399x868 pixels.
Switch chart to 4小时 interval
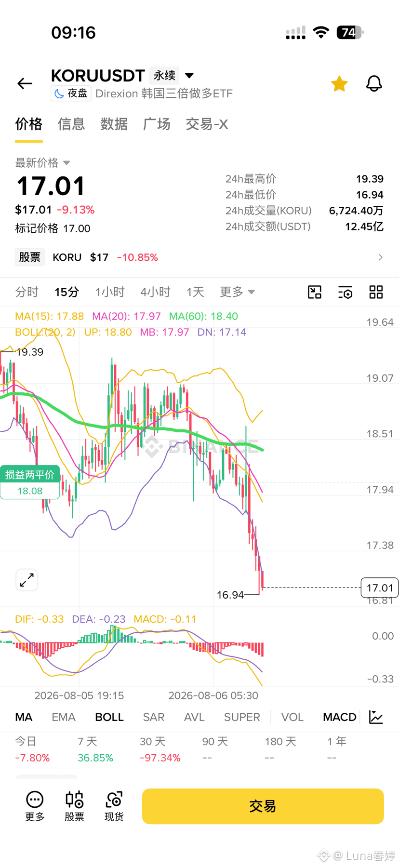click(155, 292)
